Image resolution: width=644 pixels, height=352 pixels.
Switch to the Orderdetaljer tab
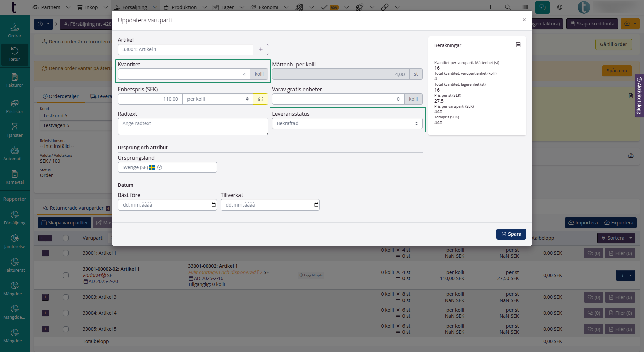point(61,96)
